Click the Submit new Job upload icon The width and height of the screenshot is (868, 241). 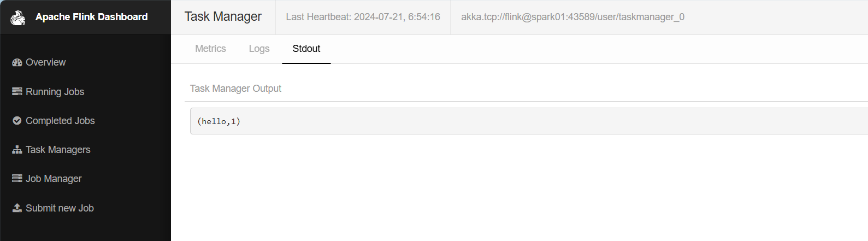point(17,208)
